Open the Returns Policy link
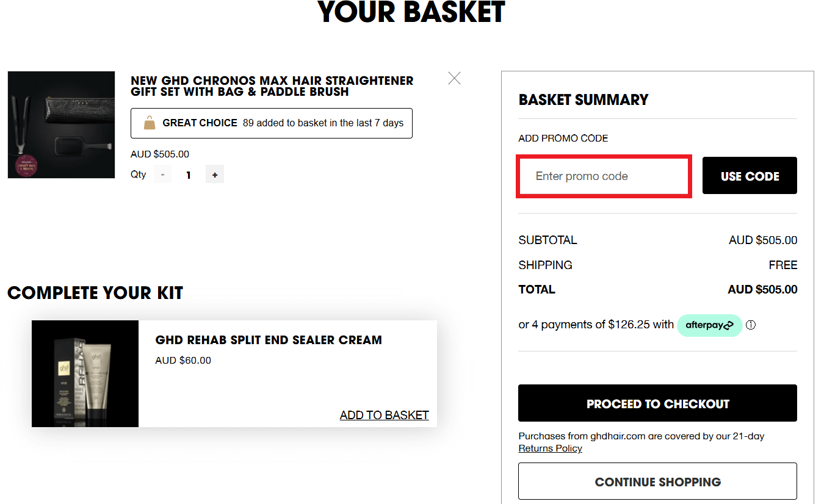 550,448
